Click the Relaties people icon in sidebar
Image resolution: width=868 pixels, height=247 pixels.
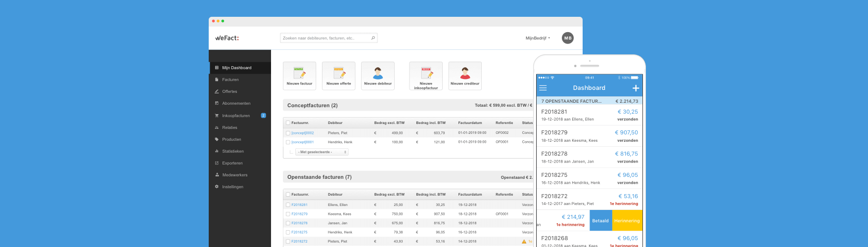pyautogui.click(x=217, y=127)
